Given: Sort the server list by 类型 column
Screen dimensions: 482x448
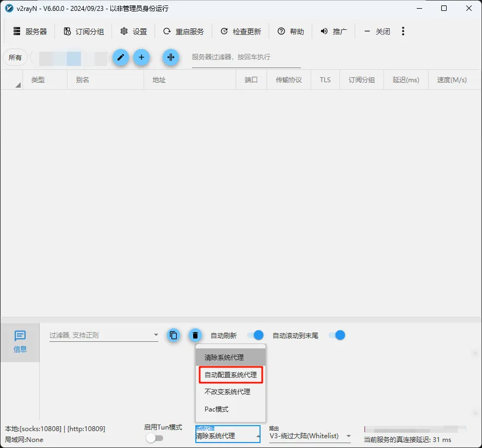Looking at the screenshot, I should click(45, 80).
